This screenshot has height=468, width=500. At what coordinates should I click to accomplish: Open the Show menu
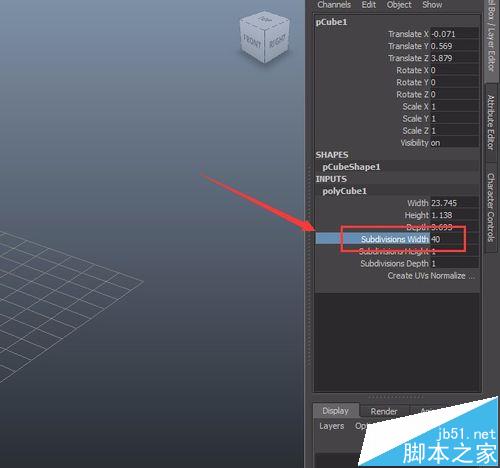[432, 5]
